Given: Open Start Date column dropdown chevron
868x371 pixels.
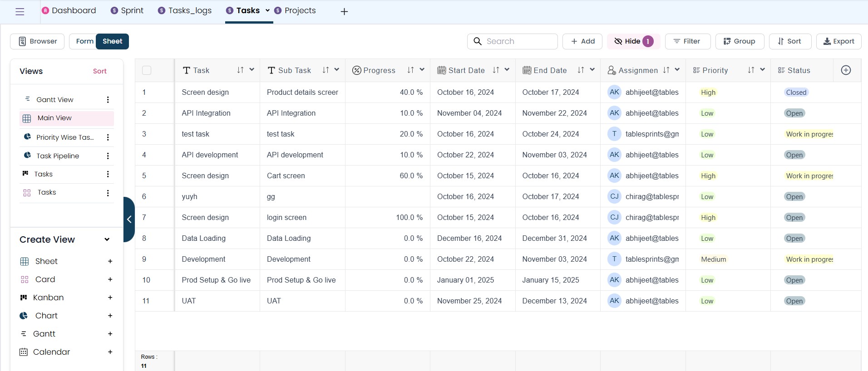Looking at the screenshot, I should click(x=507, y=70).
